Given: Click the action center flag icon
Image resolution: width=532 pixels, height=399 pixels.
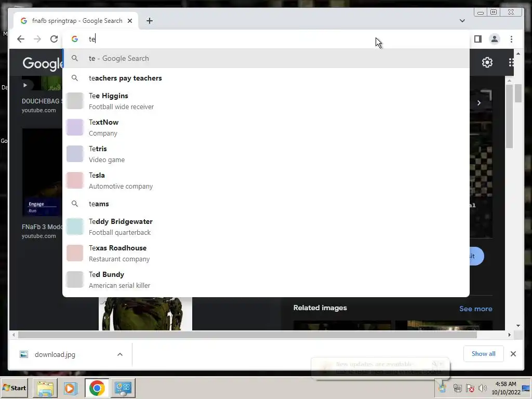Looking at the screenshot, I should [470, 388].
